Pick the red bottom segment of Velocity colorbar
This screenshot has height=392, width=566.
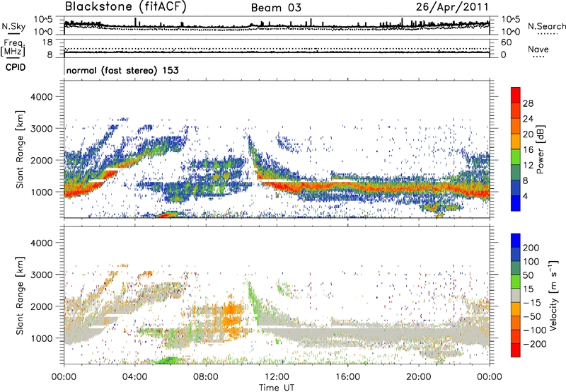(x=516, y=350)
